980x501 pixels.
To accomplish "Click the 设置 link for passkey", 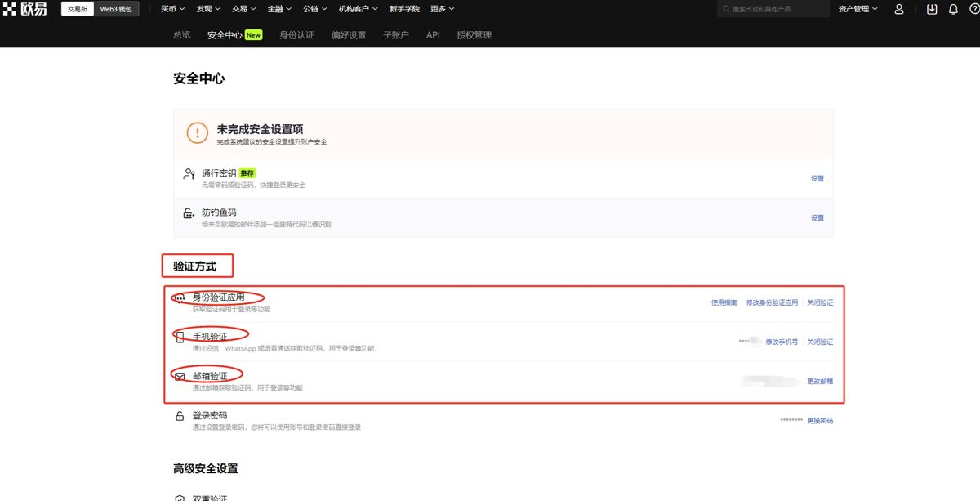I will pos(817,177).
